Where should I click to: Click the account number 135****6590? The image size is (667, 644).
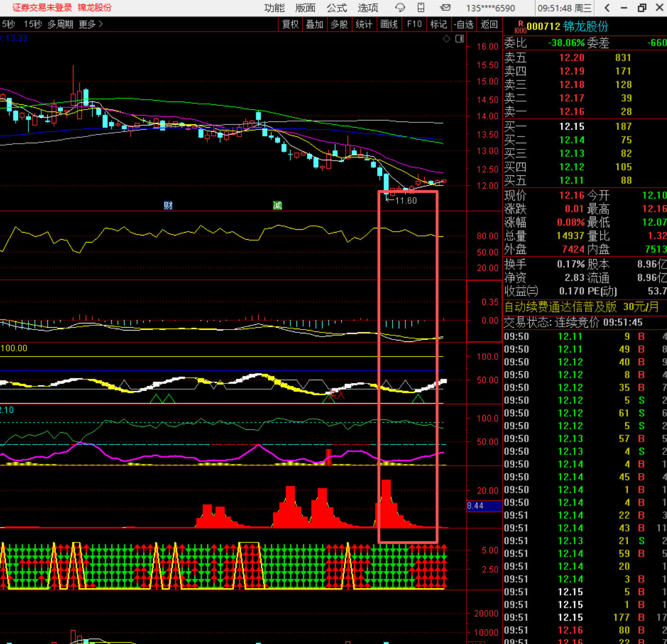click(x=491, y=8)
